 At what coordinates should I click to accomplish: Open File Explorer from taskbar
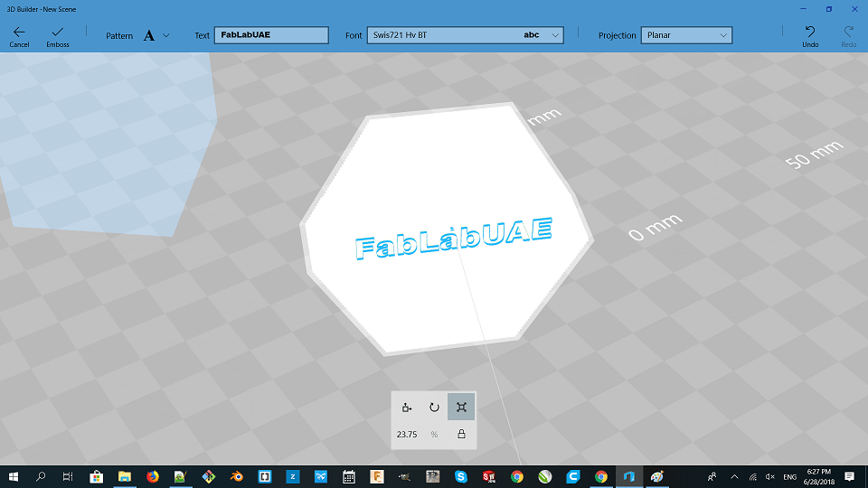pyautogui.click(x=125, y=476)
